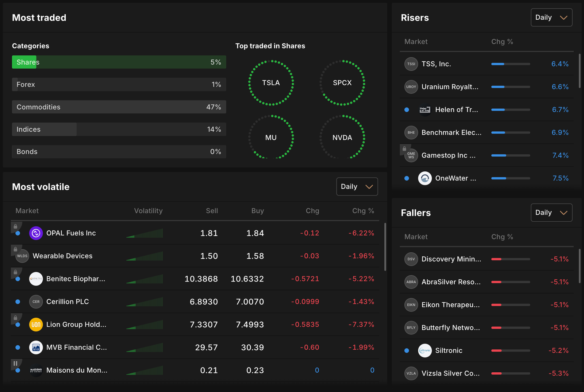Select the Commodities category bar

[119, 107]
